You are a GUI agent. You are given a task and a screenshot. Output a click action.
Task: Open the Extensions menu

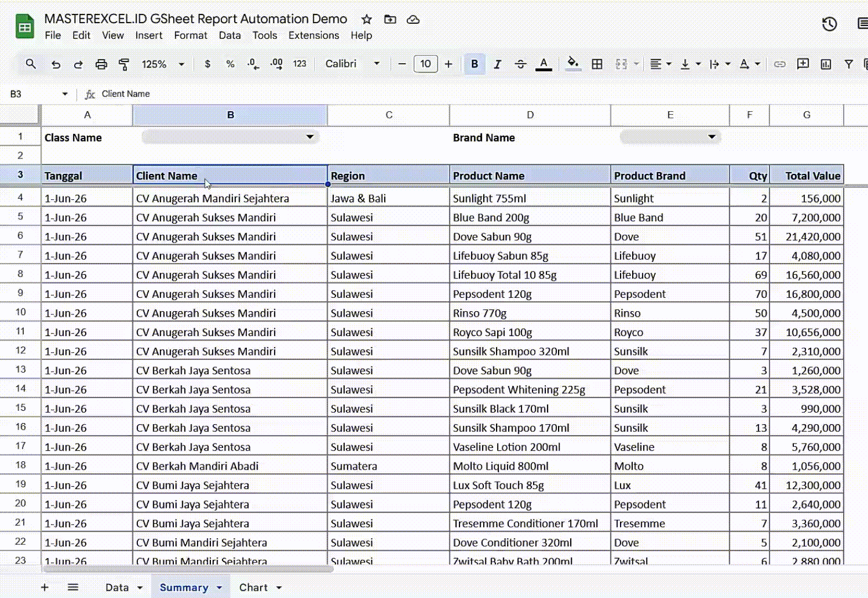click(314, 35)
